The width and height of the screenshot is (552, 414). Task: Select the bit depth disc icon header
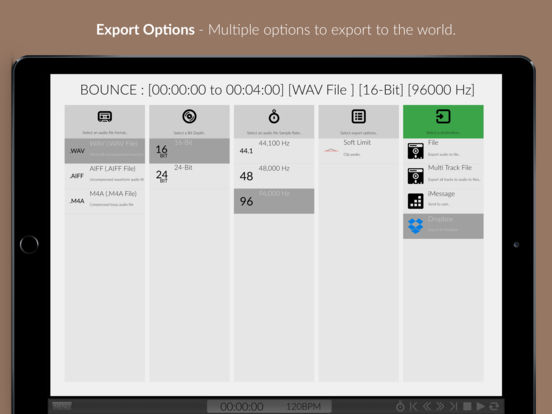pyautogui.click(x=189, y=117)
